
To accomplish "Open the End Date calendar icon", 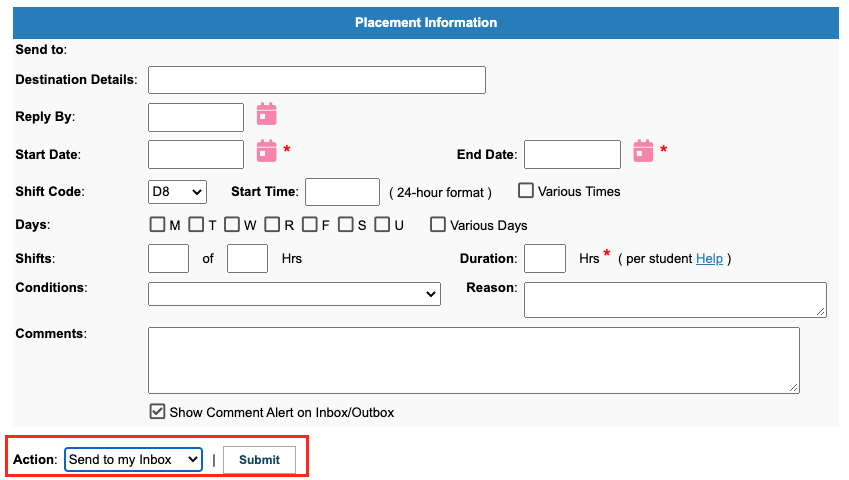I will [643, 151].
